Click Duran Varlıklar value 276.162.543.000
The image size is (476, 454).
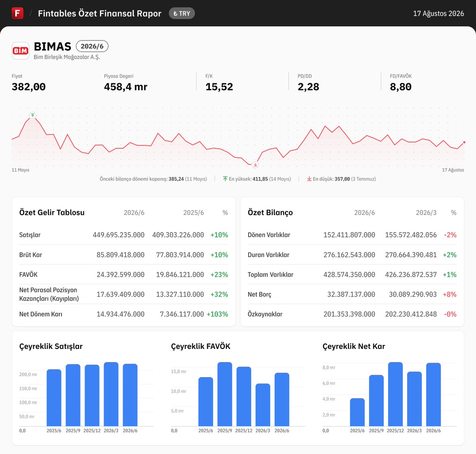coord(349,255)
